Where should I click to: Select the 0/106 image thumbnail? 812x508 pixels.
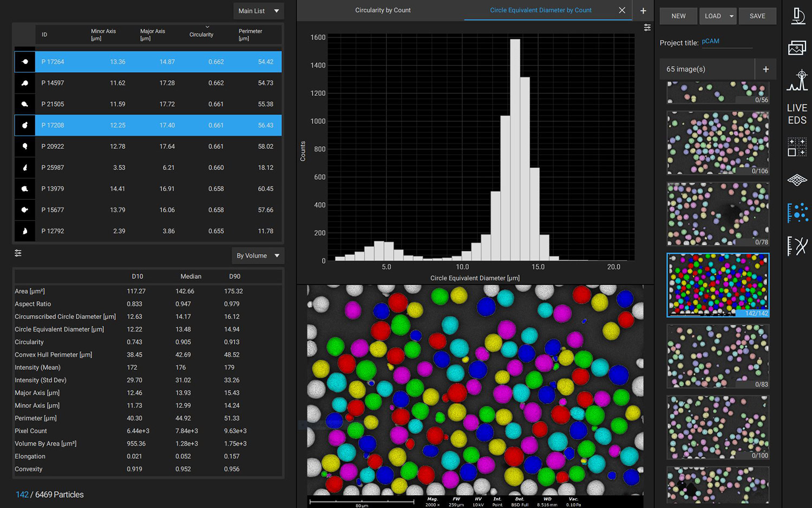tap(718, 143)
